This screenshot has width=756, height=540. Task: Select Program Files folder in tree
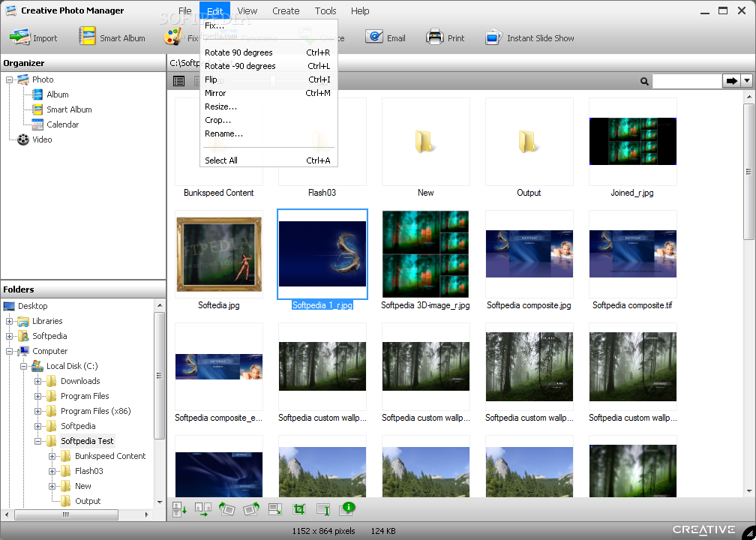(x=85, y=396)
